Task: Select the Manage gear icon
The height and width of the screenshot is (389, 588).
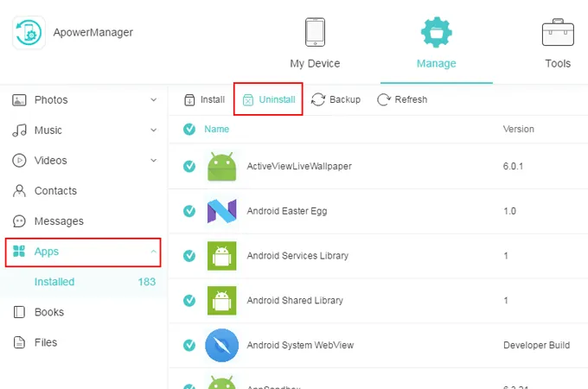Action: tap(436, 32)
